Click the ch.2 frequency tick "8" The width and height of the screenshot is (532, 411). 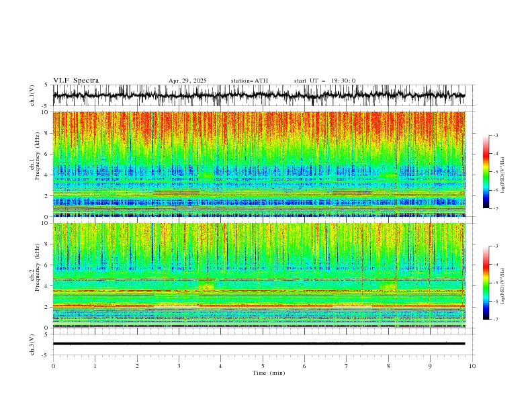tap(47, 244)
